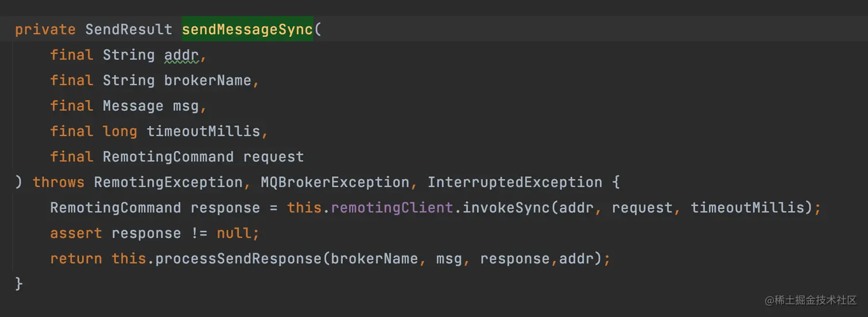The width and height of the screenshot is (868, 317).
Task: Select the brokerName parameter declaration
Action: 208,80
